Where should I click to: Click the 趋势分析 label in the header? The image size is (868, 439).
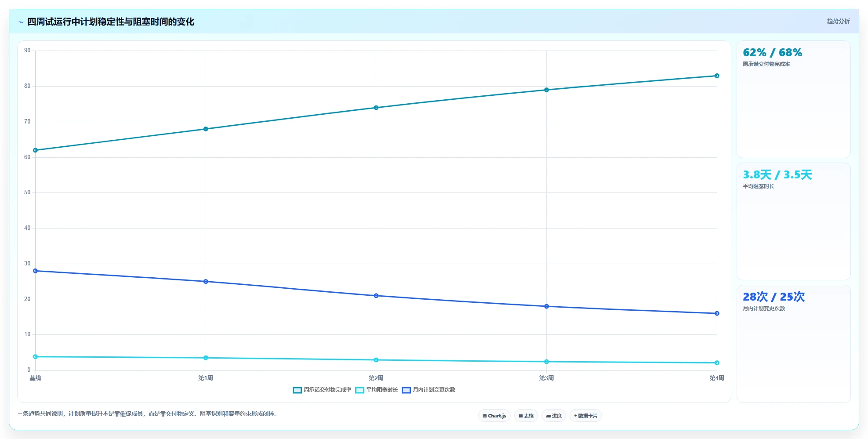coord(838,21)
